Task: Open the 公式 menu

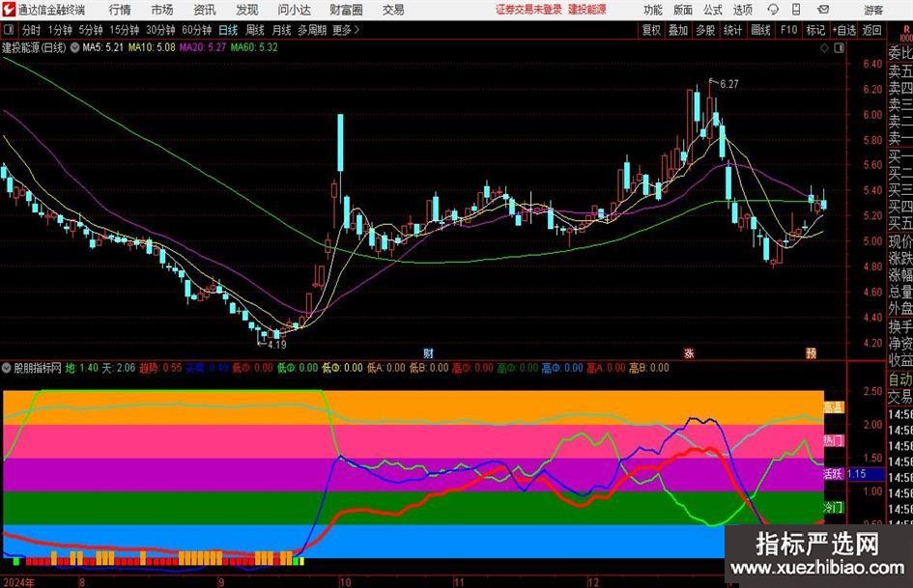Action: click(x=713, y=10)
